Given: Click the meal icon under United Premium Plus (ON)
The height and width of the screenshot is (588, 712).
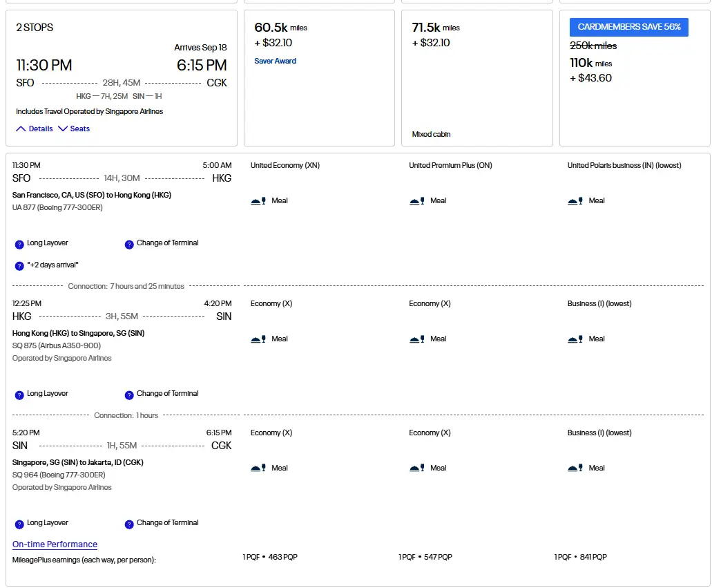Looking at the screenshot, I should point(417,201).
